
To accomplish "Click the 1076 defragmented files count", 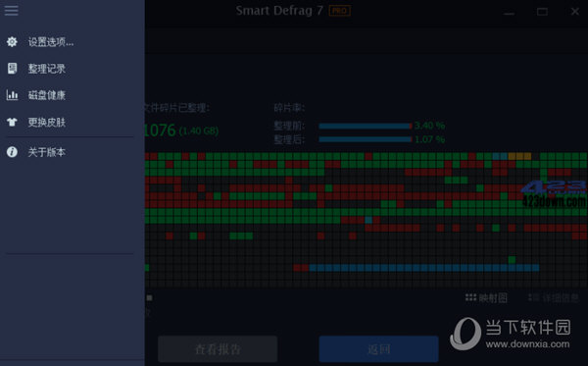I will click(160, 131).
